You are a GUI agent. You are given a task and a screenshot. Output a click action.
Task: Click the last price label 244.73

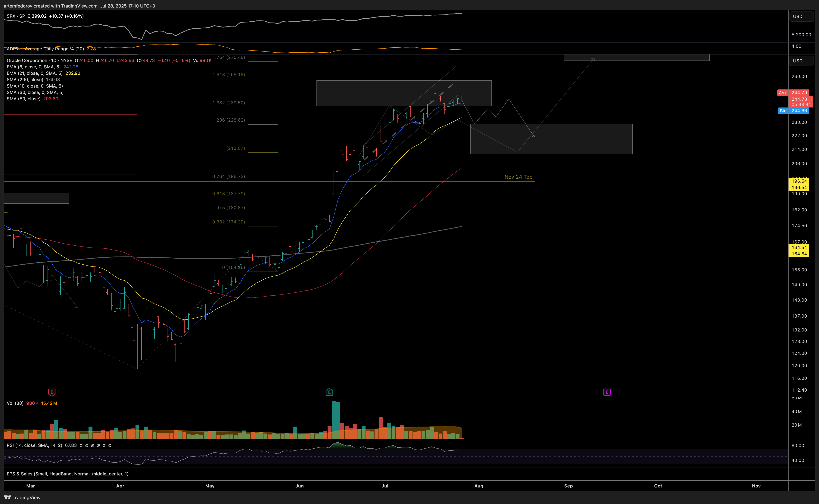coord(799,99)
